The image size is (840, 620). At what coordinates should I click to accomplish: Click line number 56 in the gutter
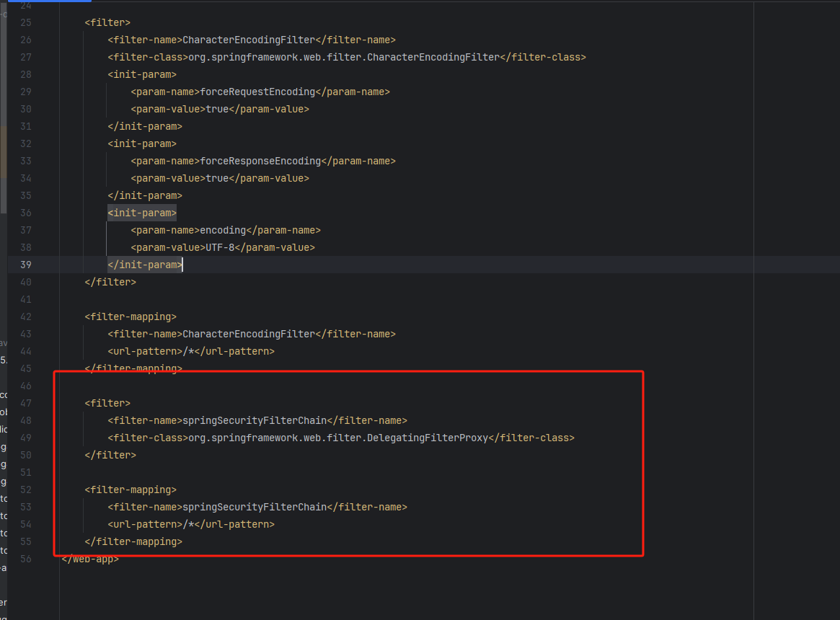point(25,559)
